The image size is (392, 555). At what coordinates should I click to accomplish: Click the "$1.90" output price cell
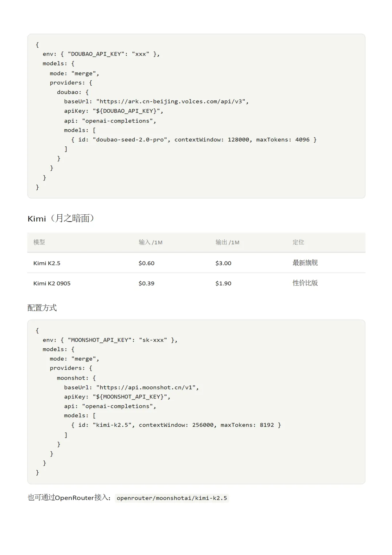click(x=223, y=283)
